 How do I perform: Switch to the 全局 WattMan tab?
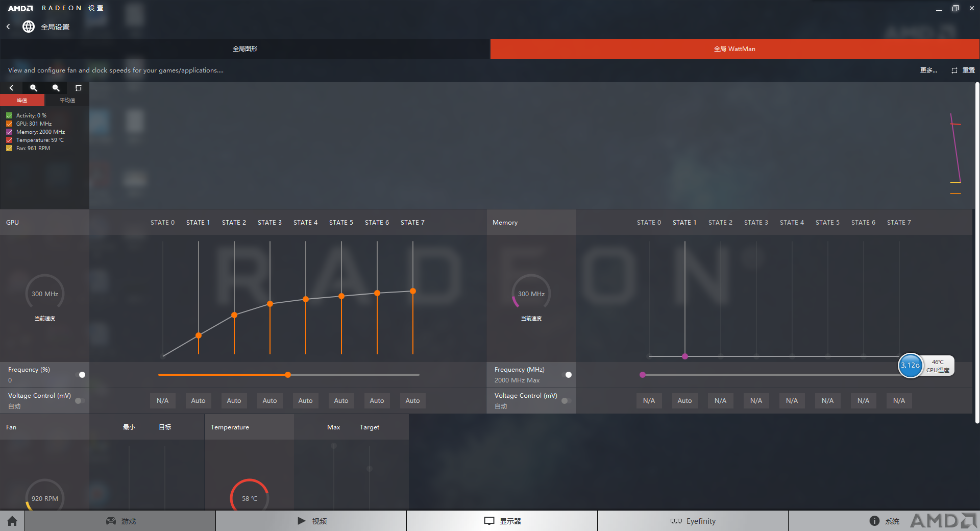click(735, 49)
